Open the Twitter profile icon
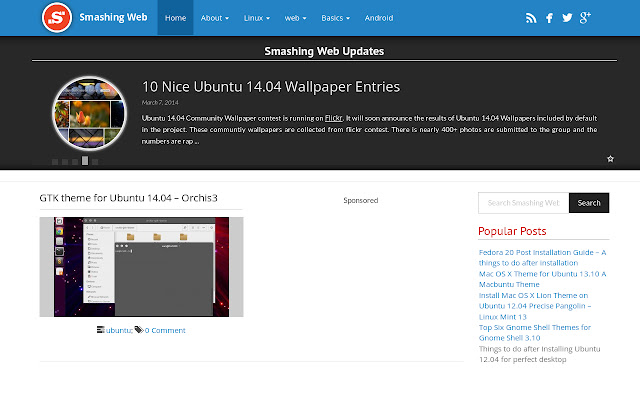Screen dimensions: 640x400 click(x=567, y=18)
